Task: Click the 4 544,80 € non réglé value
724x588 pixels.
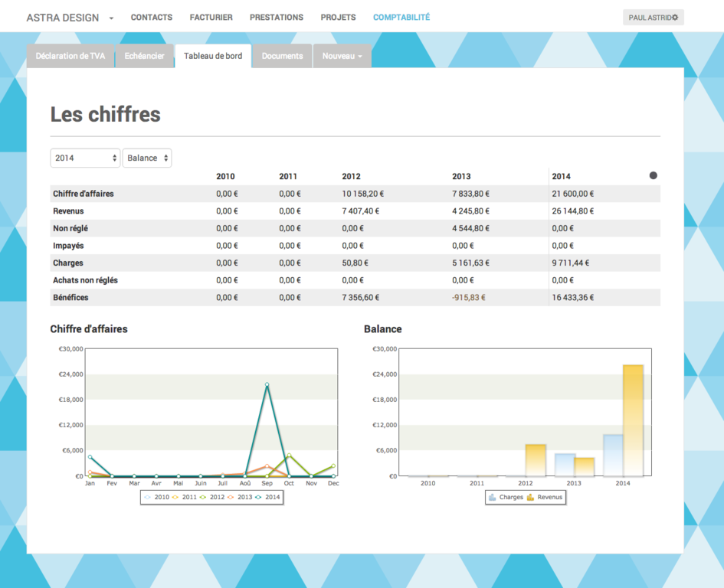Action: (x=470, y=228)
